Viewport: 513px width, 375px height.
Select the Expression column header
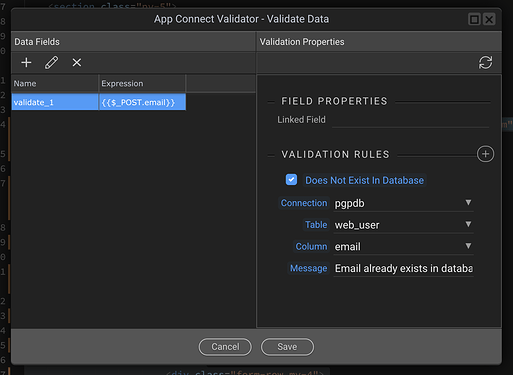(142, 83)
